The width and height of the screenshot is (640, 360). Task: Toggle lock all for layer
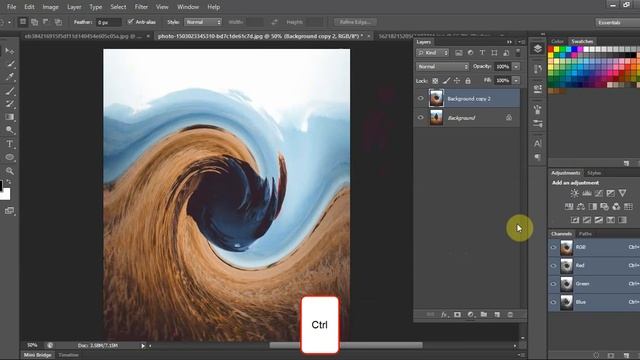[468, 81]
